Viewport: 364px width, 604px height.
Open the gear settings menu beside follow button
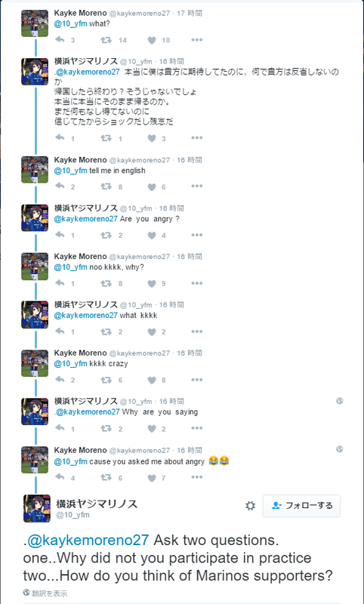click(251, 506)
